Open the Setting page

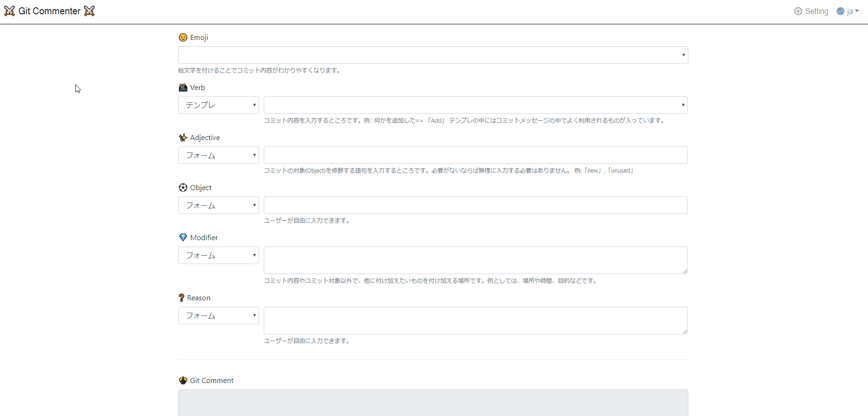pos(817,11)
